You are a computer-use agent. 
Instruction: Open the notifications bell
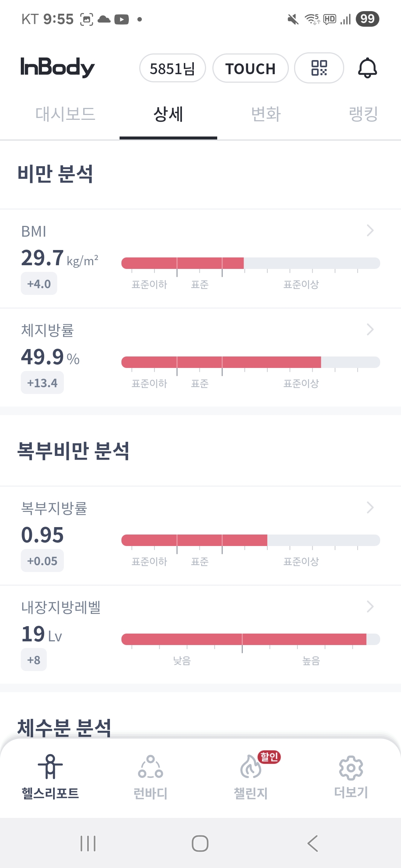(x=367, y=68)
